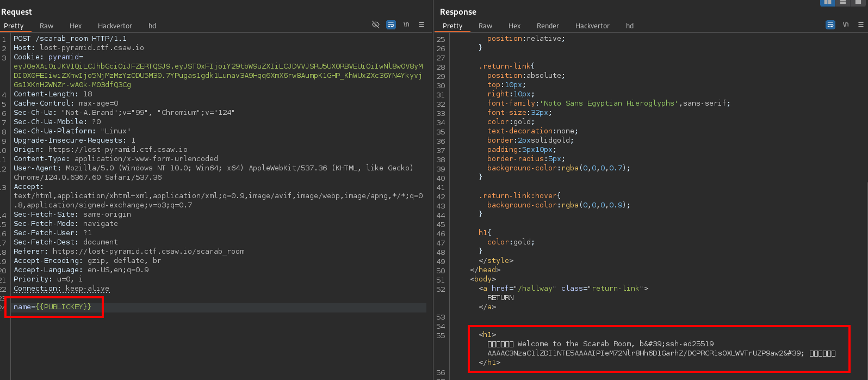Click the Sec-Fetch-Site: same-origin header

point(72,214)
